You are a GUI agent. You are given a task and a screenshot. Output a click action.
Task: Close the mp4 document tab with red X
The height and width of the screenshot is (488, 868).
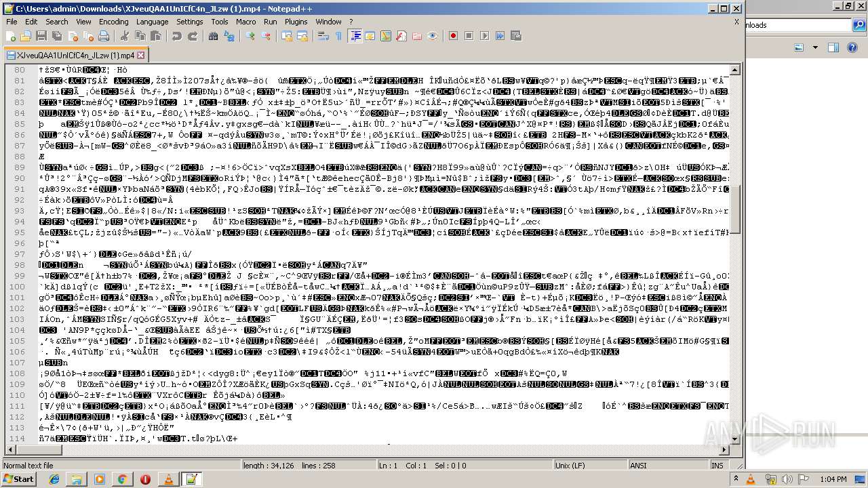[x=140, y=55]
